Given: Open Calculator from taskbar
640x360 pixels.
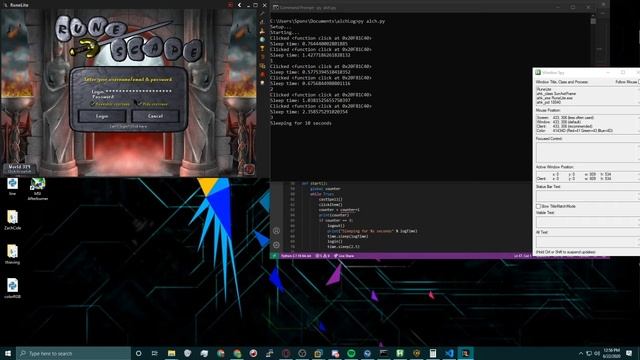Looking at the screenshot, I should 433,353.
